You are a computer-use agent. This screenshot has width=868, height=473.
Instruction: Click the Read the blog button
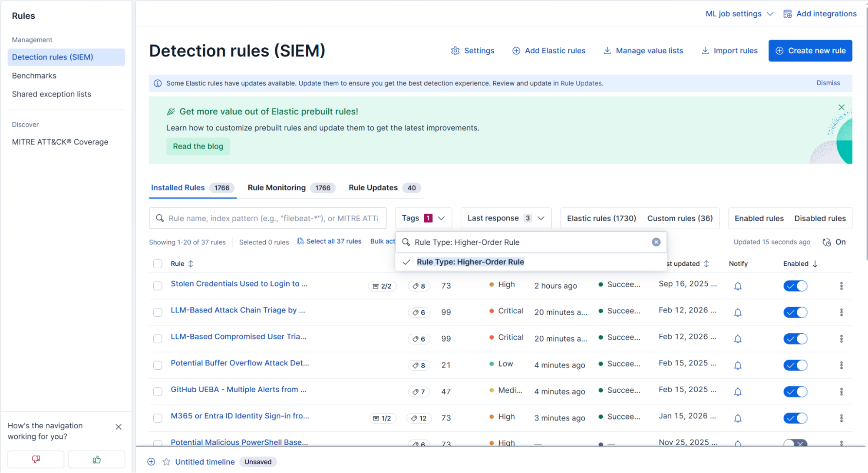198,146
